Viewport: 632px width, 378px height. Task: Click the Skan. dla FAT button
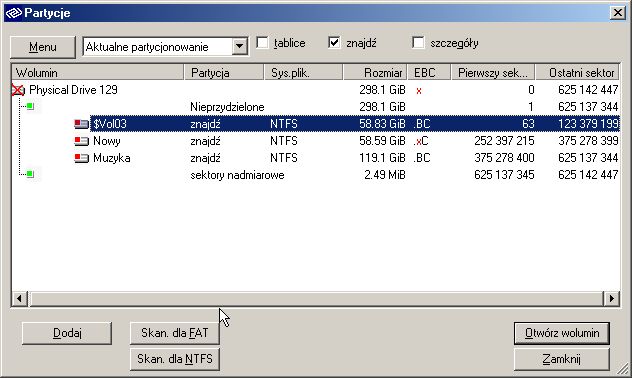click(175, 333)
